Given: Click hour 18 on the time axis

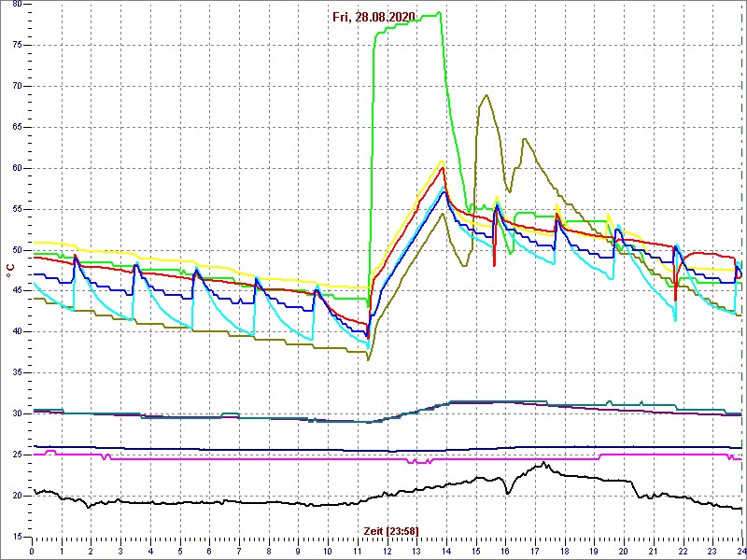Looking at the screenshot, I should click(x=565, y=550).
